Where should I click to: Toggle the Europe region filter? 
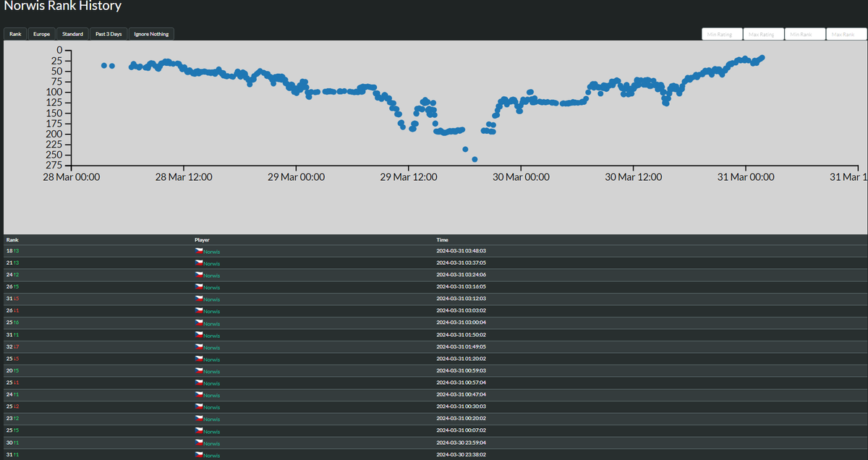click(x=41, y=33)
